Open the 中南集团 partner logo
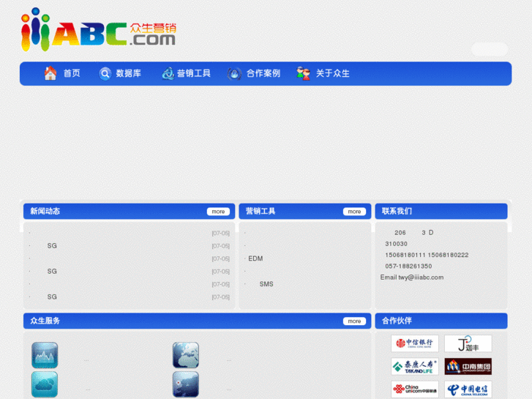The height and width of the screenshot is (399, 532). tap(468, 366)
